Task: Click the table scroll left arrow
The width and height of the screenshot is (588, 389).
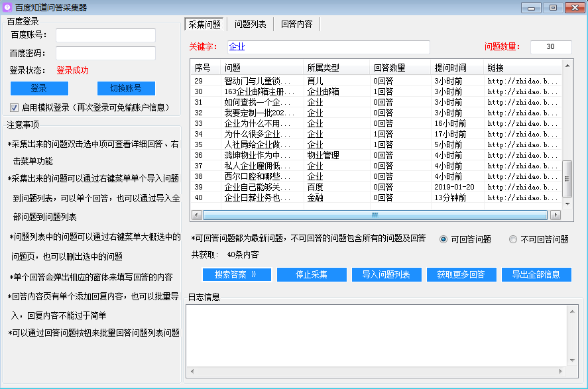Action: [196, 215]
